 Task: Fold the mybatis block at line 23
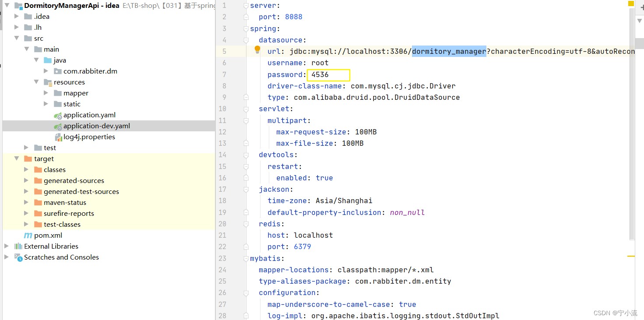[x=246, y=258]
